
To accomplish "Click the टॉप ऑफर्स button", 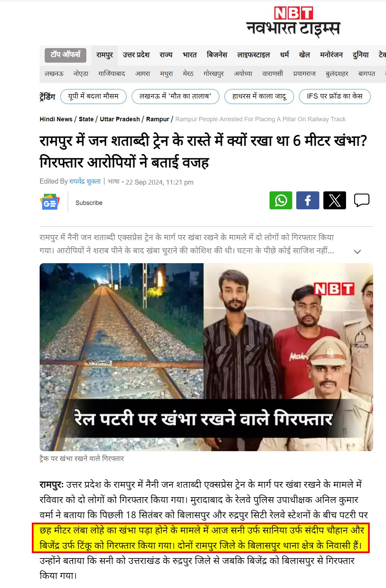I will [65, 55].
